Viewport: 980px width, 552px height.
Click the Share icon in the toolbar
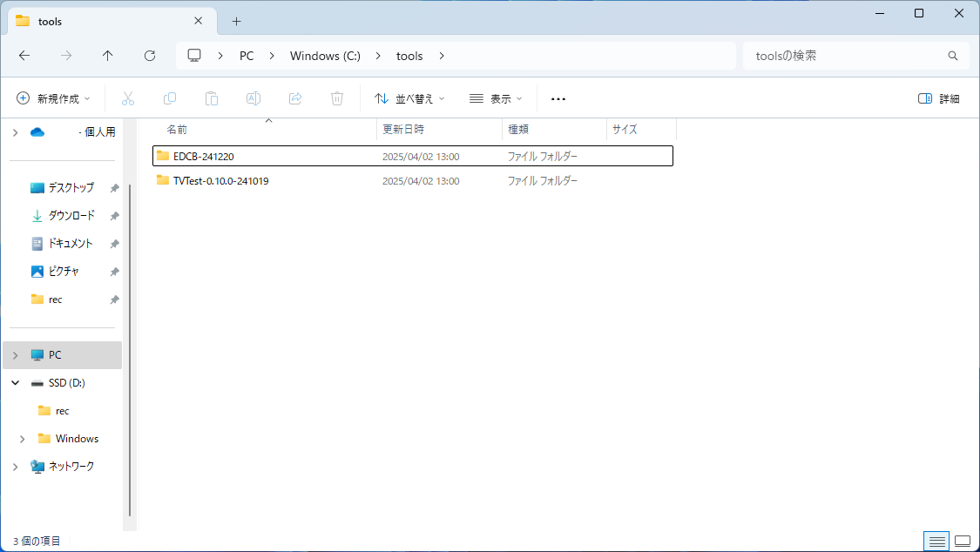coord(295,98)
